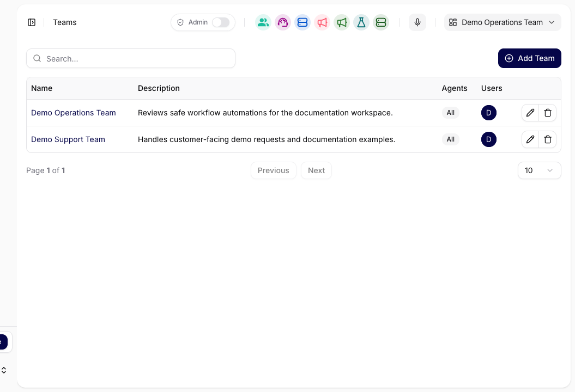Image resolution: width=575 pixels, height=392 pixels.
Task: Click user avatar D for Demo Operations Team
Action: [x=488, y=113]
